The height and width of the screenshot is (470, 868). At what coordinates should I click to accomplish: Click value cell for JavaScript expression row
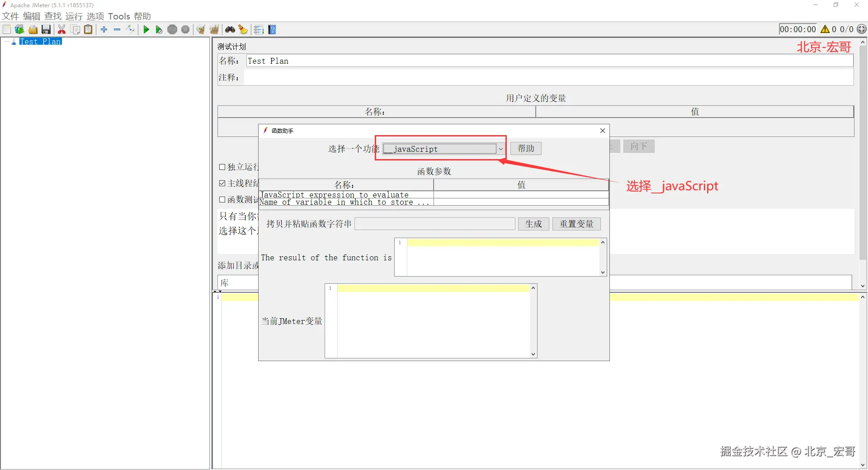point(521,195)
